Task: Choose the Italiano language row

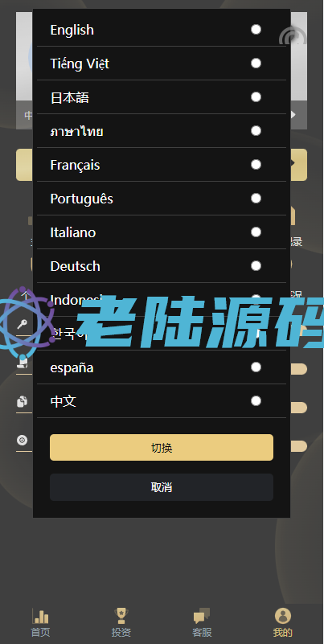Action: [162, 232]
